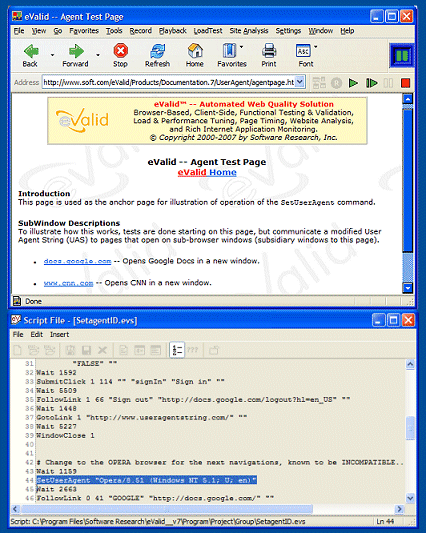The image size is (426, 533).
Task: Click first open folder icon in script toolbar
Action: pos(33,350)
